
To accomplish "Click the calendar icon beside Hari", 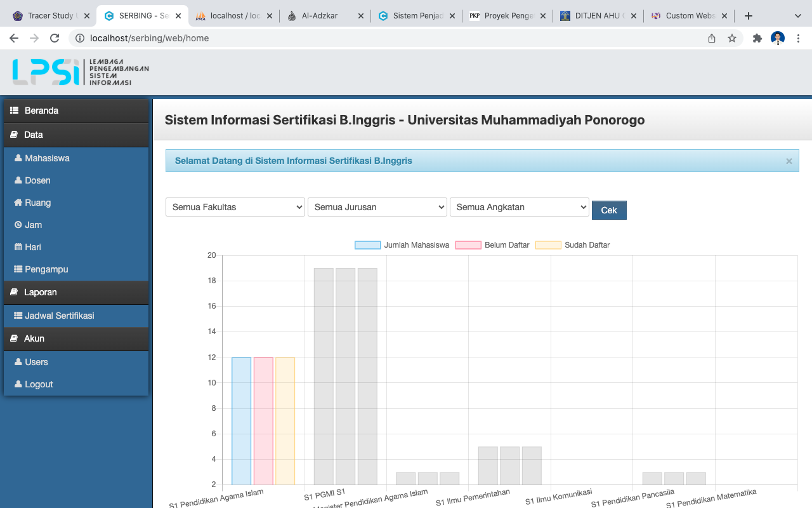I will pyautogui.click(x=18, y=247).
